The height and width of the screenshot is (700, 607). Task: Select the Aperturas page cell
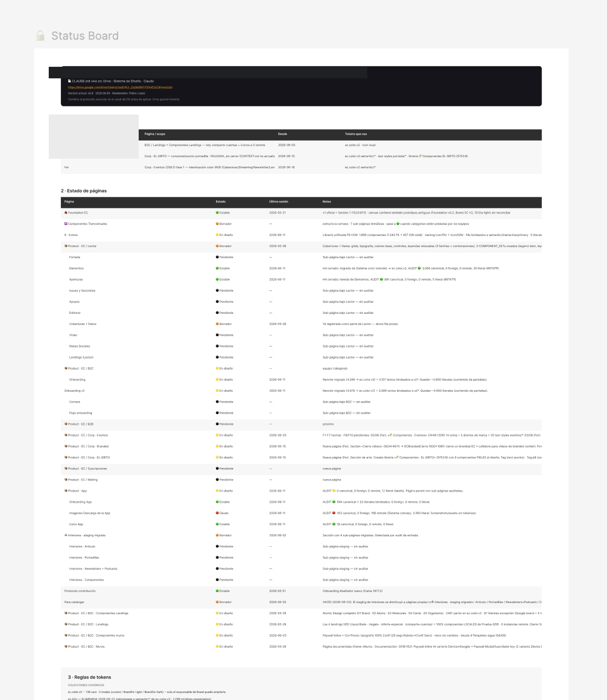pos(76,280)
